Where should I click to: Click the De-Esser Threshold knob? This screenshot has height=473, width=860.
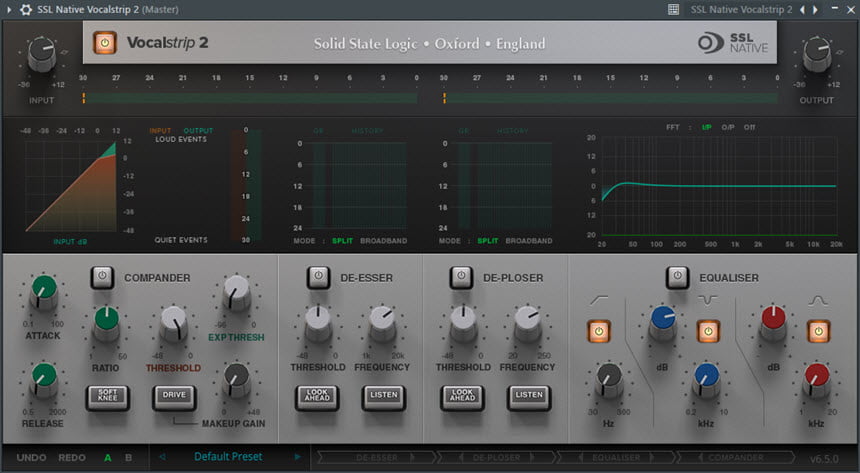click(318, 323)
